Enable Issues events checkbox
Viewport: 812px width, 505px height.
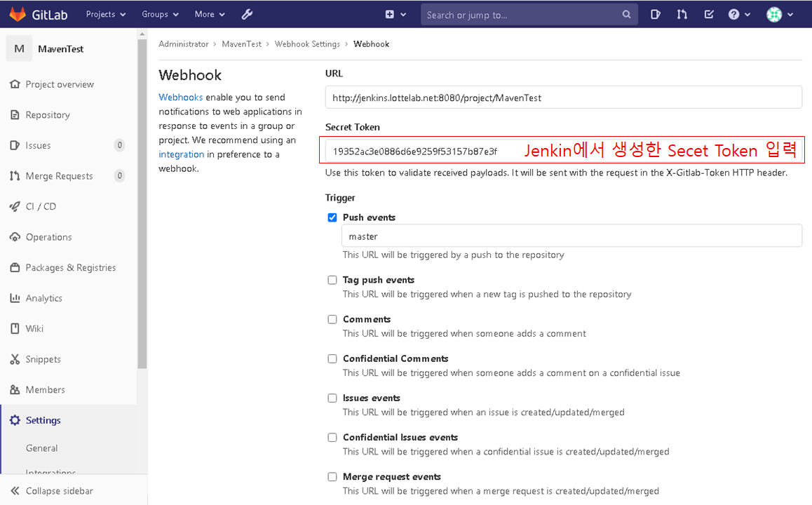click(x=332, y=398)
